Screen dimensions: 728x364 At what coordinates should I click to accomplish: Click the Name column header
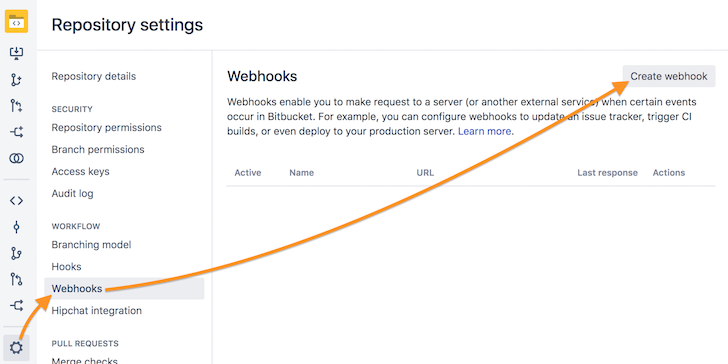pos(301,173)
